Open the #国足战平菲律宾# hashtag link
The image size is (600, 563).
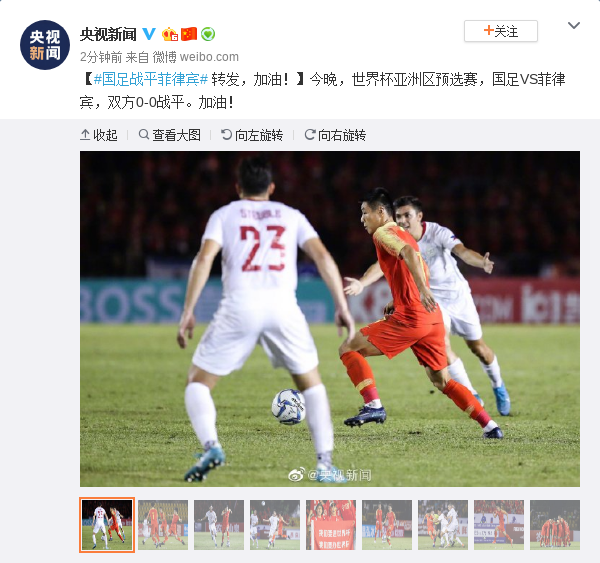coord(151,79)
